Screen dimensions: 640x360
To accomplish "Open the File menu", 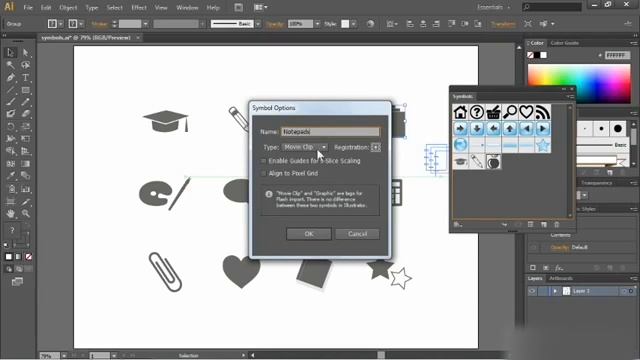I will [28, 8].
